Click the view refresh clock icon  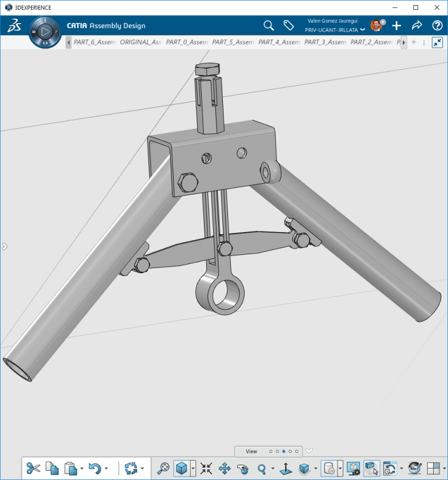point(390,469)
